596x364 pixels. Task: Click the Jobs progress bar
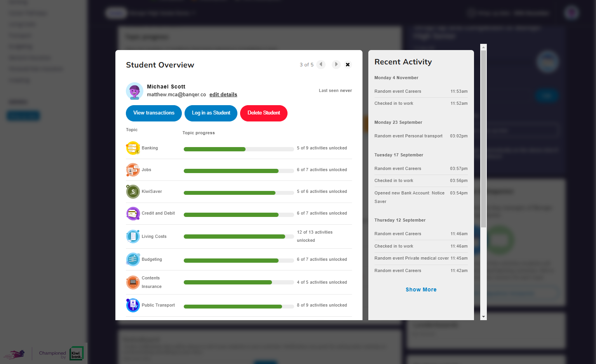(239, 171)
